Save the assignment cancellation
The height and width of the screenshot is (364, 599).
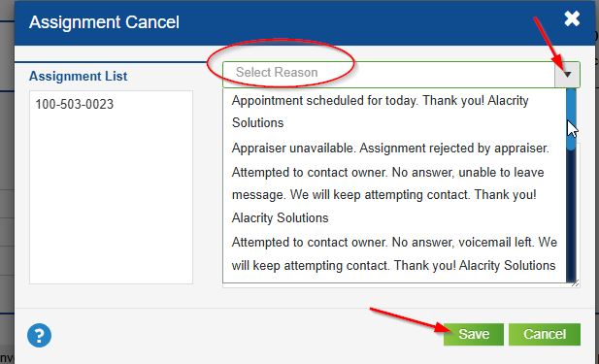click(x=474, y=334)
